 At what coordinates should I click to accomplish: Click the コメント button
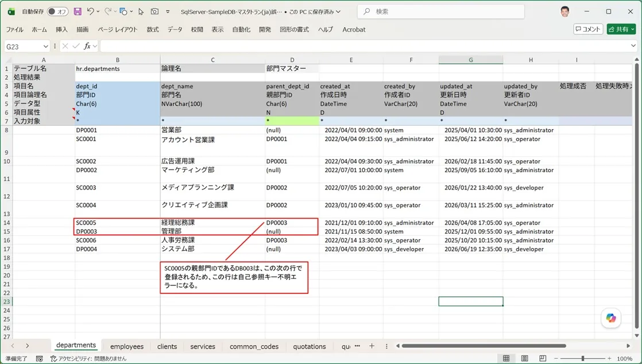[588, 29]
